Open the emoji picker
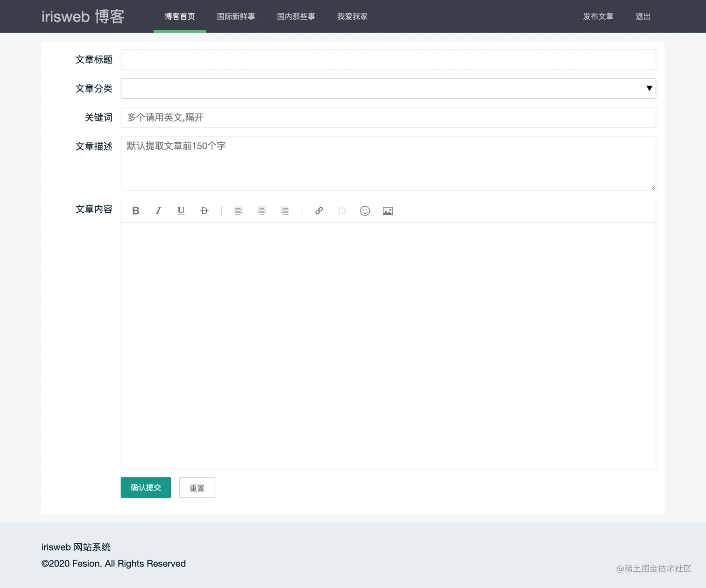706x588 pixels. 365,210
